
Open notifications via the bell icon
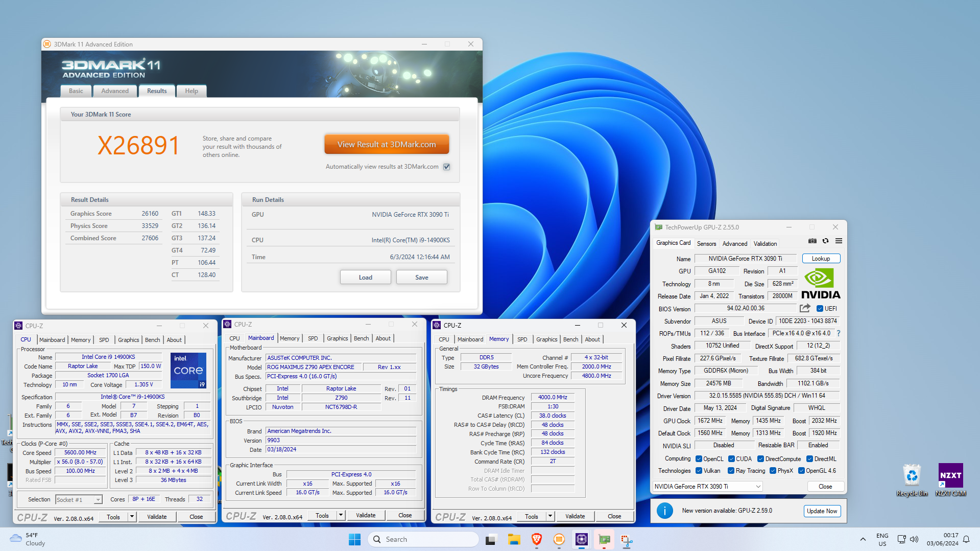966,539
